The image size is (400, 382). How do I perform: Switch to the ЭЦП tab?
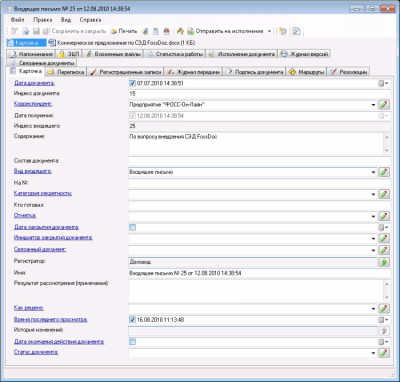click(69, 54)
